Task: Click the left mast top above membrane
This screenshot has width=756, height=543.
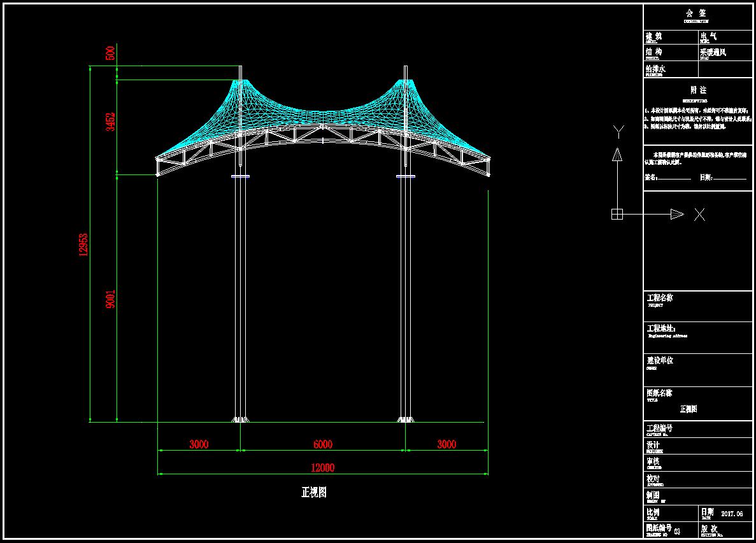Action: point(239,69)
